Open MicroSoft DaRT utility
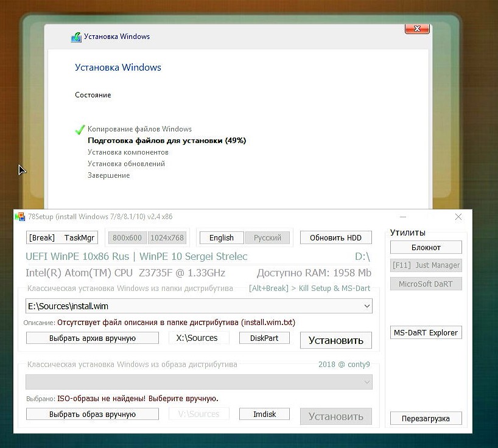 click(x=426, y=284)
